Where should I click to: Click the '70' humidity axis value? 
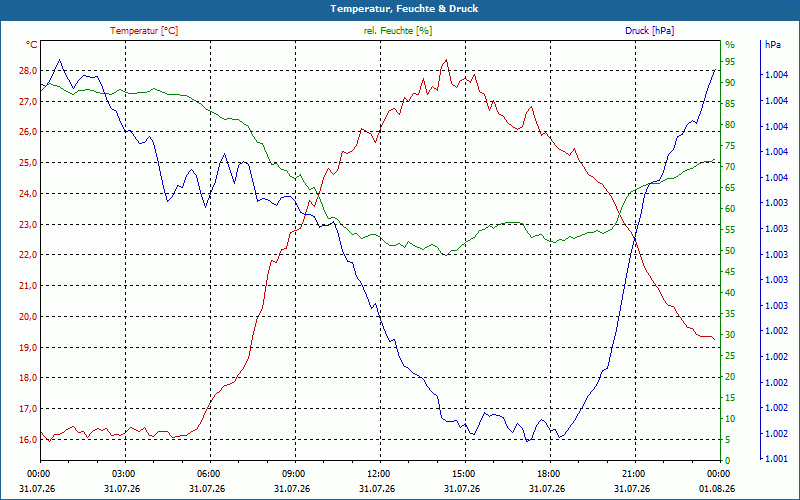[730, 167]
